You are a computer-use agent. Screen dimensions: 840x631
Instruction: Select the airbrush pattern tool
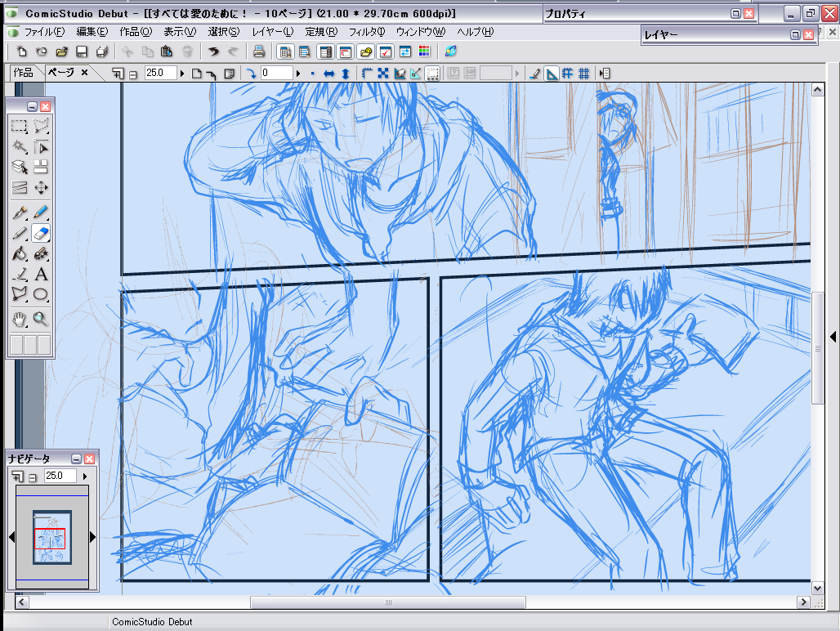41,253
